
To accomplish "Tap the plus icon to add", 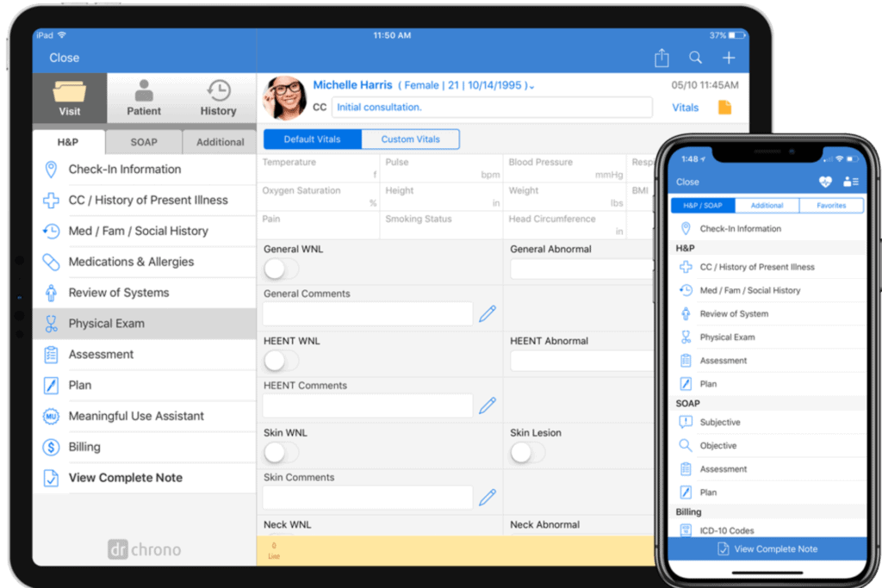I will click(729, 58).
